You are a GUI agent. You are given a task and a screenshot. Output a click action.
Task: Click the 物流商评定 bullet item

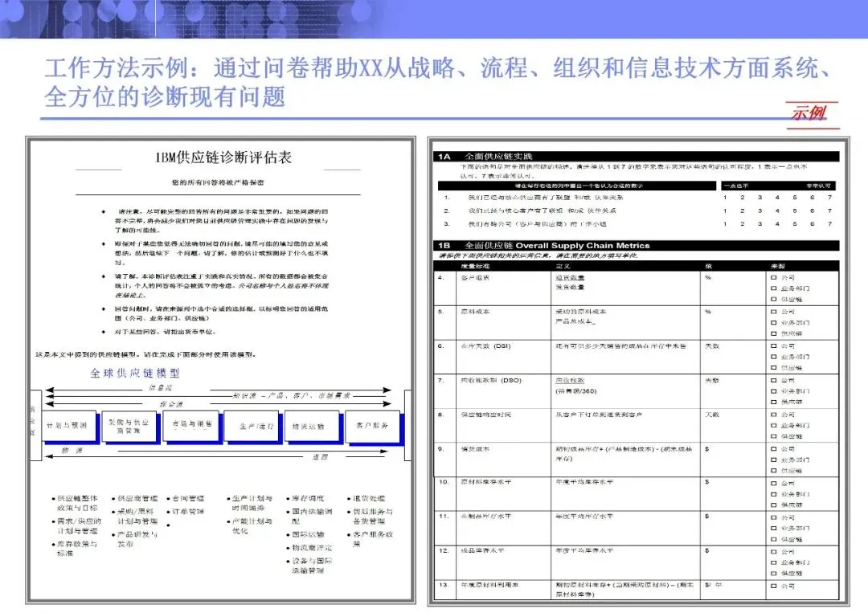coord(312,548)
